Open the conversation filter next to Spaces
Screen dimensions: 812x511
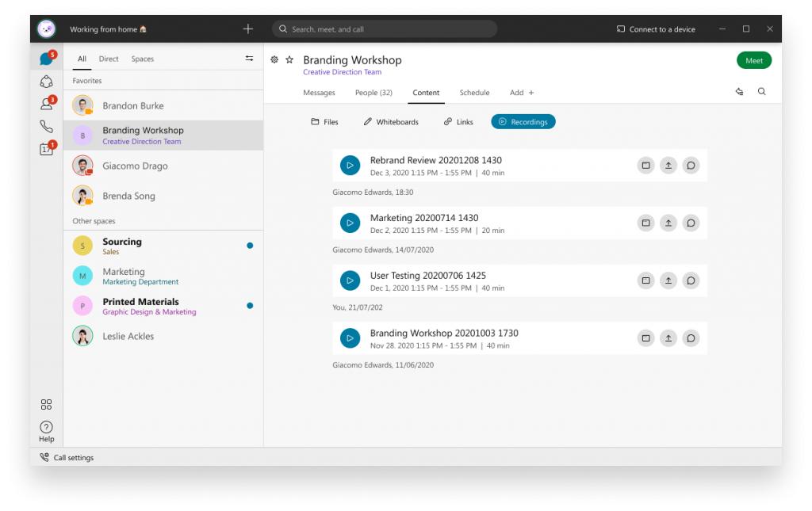pyautogui.click(x=248, y=58)
